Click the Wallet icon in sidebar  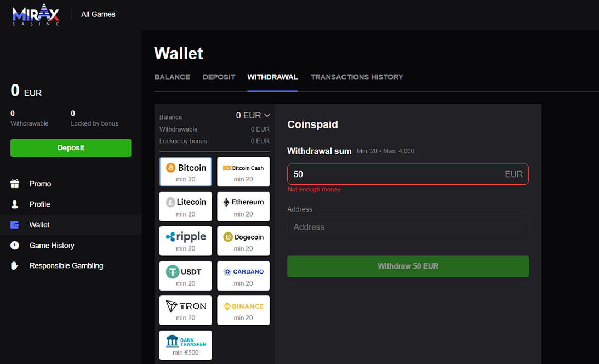tap(14, 225)
